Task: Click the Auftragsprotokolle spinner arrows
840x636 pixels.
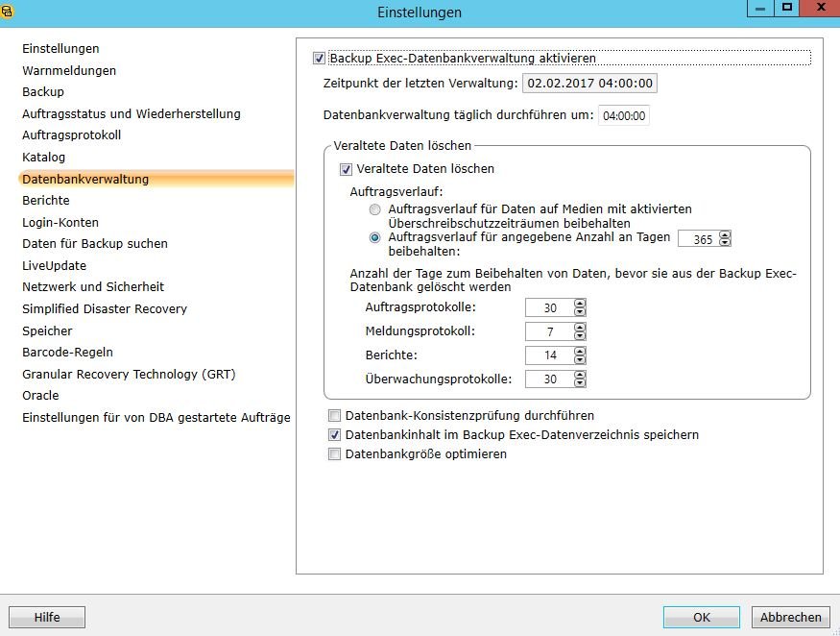Action: 580,307
